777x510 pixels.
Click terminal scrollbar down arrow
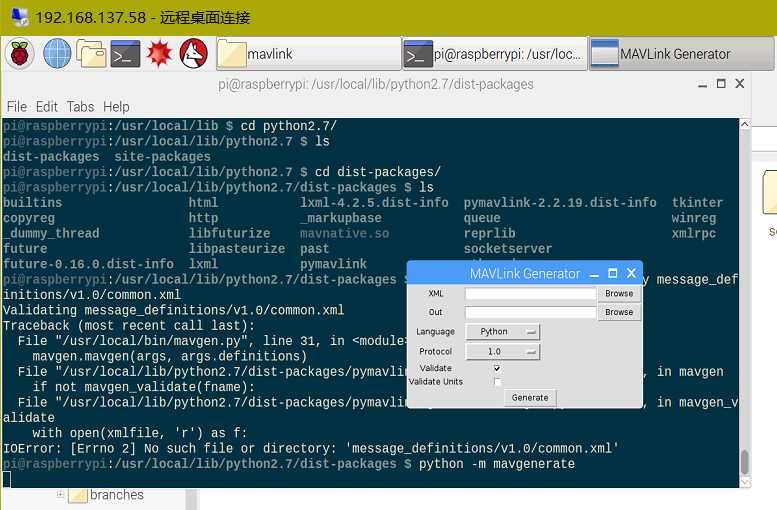(745, 481)
